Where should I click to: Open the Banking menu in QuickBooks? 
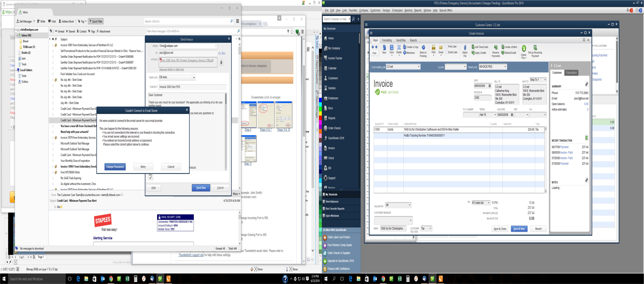[x=408, y=10]
